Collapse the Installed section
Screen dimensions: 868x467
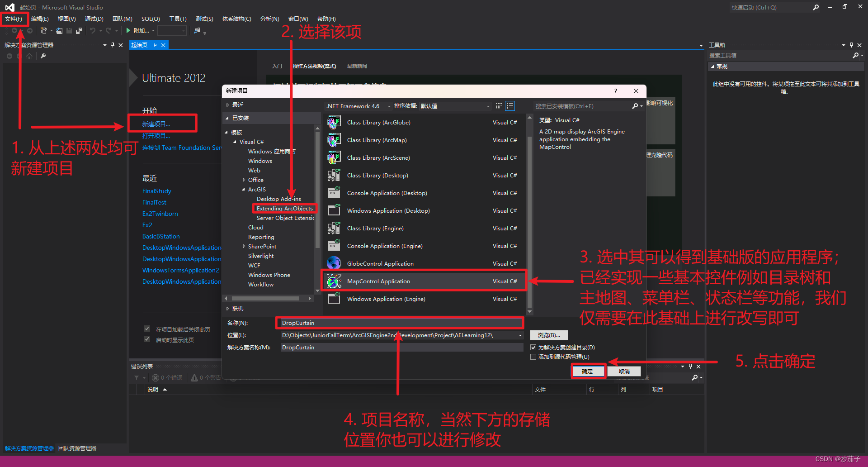click(x=227, y=118)
